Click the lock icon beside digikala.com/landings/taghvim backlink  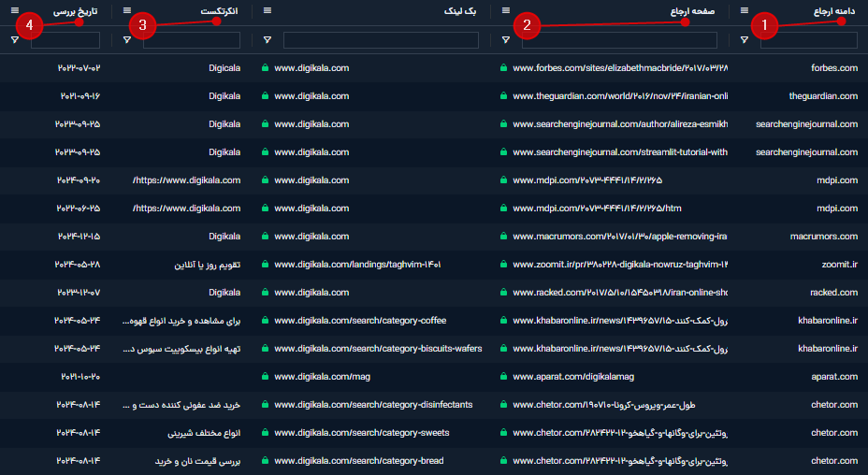click(265, 264)
